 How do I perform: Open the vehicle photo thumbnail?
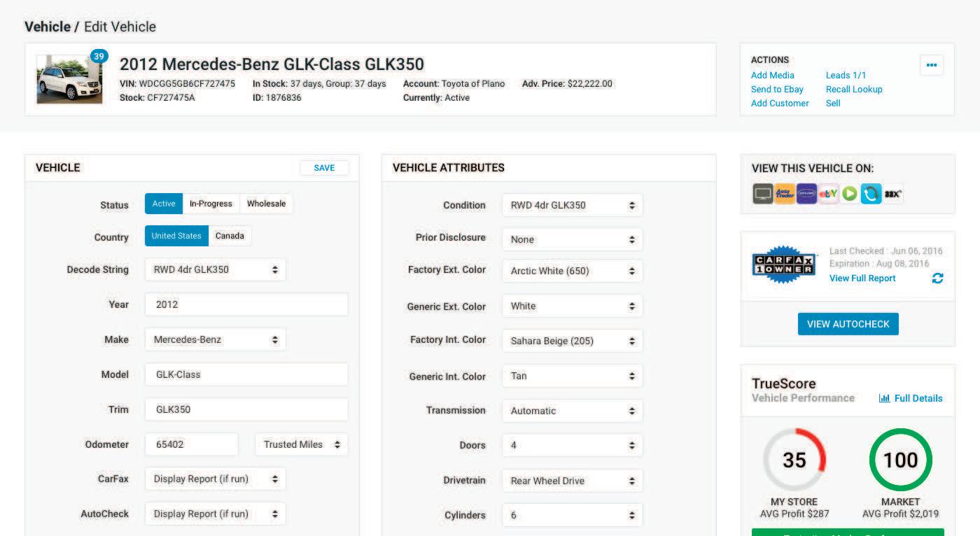(69, 79)
